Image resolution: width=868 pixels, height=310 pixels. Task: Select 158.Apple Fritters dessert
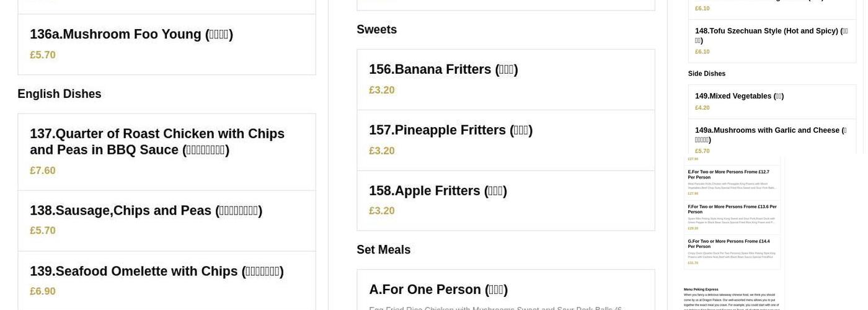pos(438,191)
